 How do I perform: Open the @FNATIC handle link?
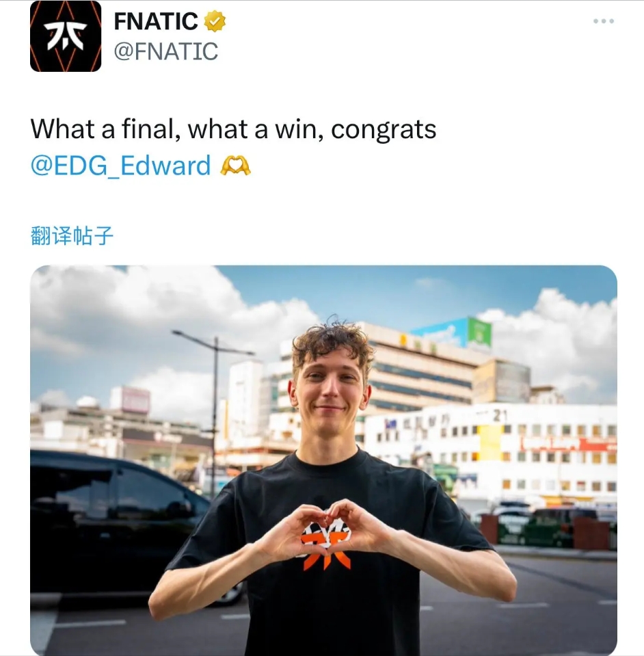pyautogui.click(x=166, y=51)
